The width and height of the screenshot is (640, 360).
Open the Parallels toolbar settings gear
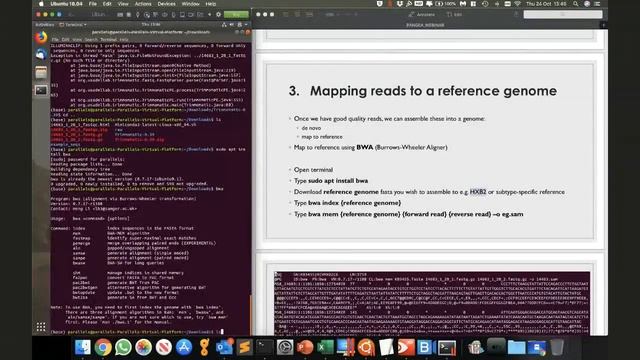tap(218, 14)
